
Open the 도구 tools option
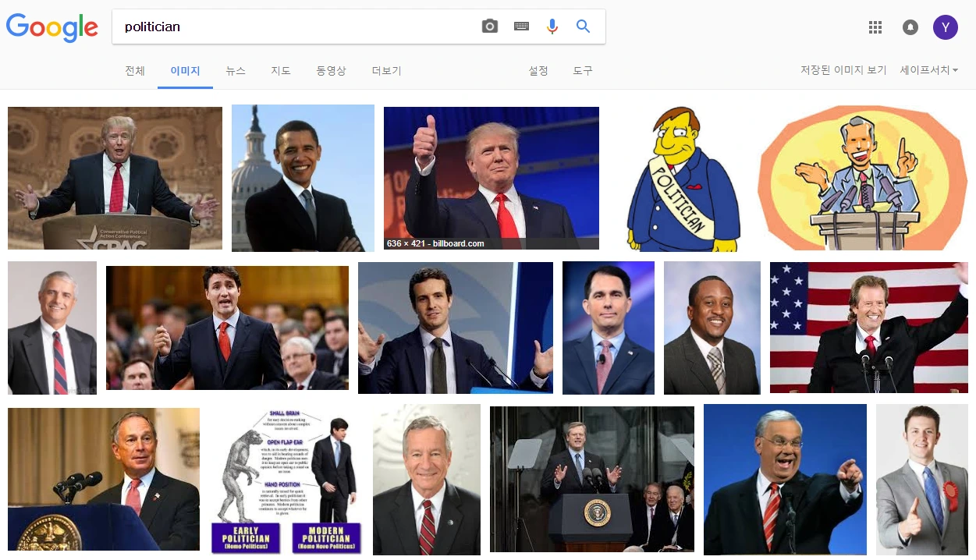[x=583, y=71]
